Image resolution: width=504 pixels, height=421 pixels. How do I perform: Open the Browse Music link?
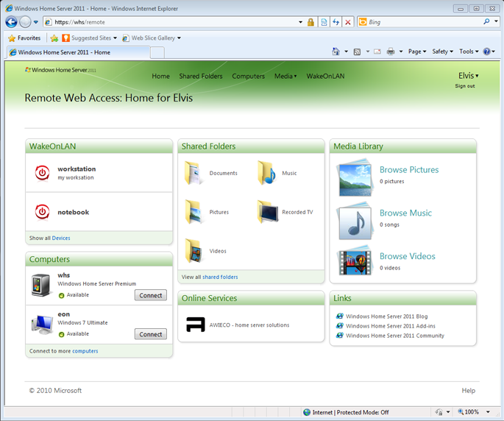[405, 213]
